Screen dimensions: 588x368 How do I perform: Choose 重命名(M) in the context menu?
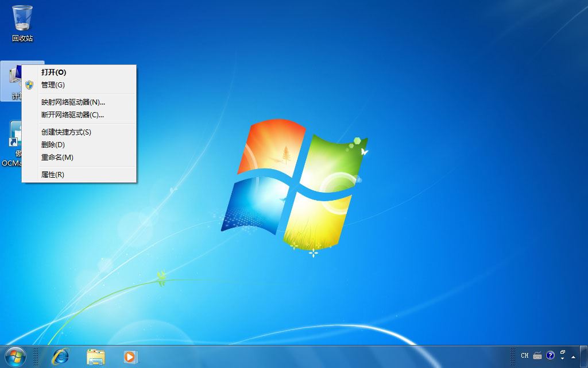tap(79, 158)
